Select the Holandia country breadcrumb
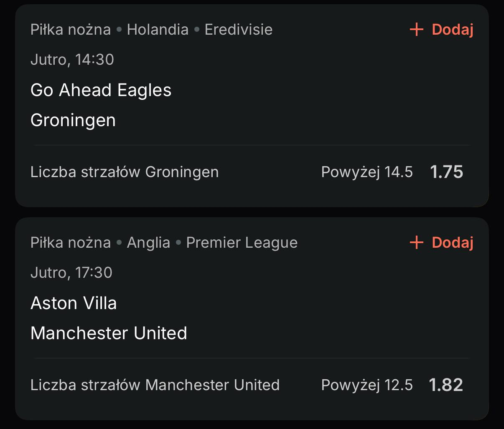Image resolution: width=504 pixels, height=429 pixels. [158, 30]
